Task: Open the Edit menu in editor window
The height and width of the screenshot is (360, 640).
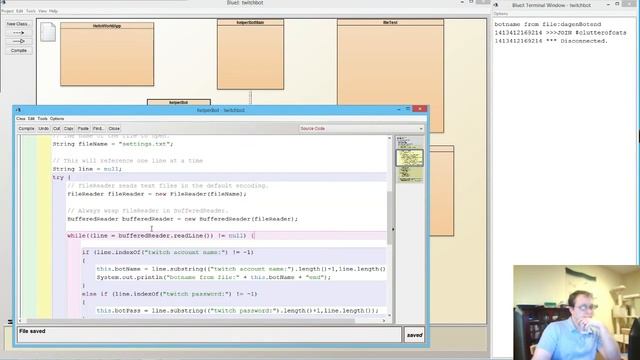Action: click(31, 119)
